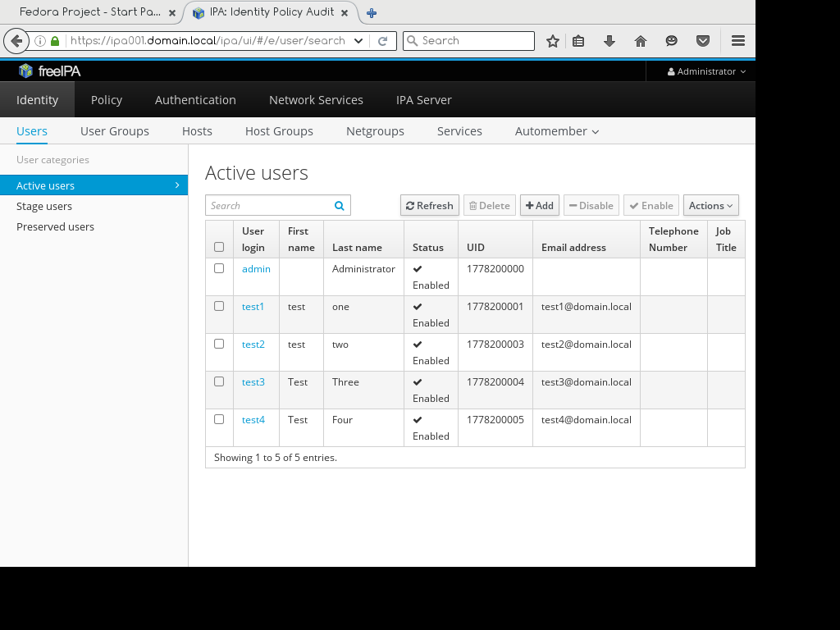Click the Disable button
The image size is (840, 630).
pos(591,206)
